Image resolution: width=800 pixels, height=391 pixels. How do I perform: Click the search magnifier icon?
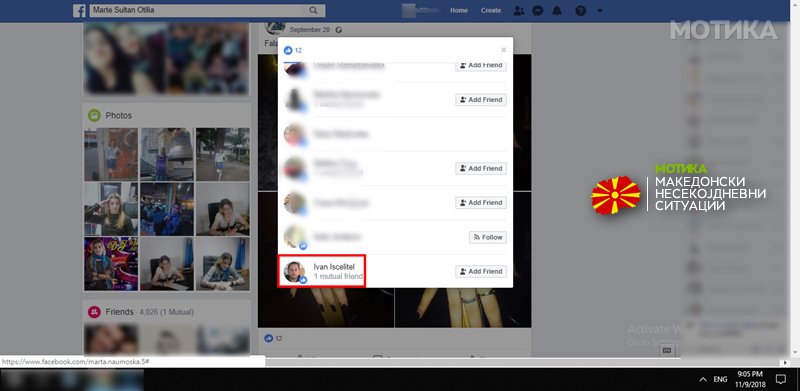tap(313, 10)
